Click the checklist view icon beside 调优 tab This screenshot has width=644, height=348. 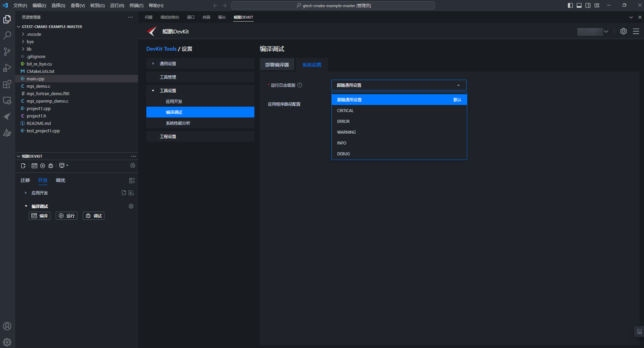(x=132, y=181)
